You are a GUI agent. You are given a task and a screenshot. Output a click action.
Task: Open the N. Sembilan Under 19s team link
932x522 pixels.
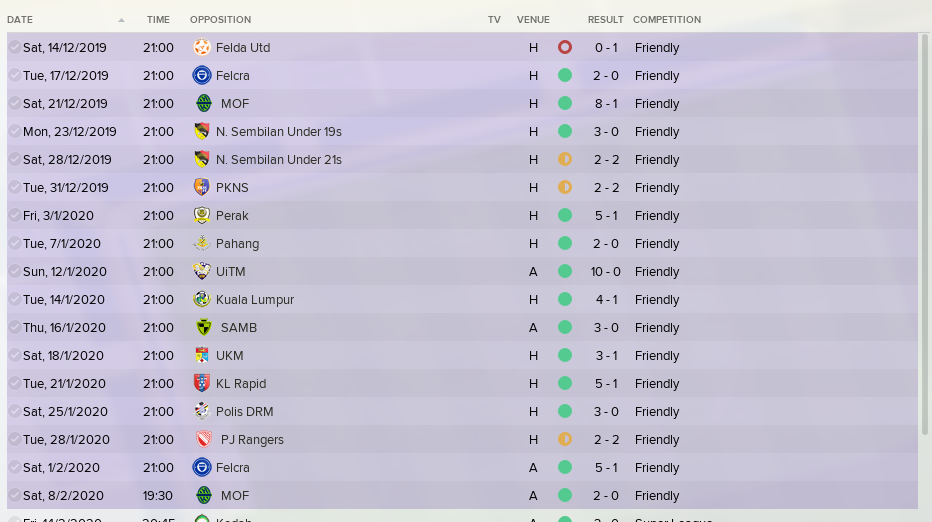click(x=279, y=131)
